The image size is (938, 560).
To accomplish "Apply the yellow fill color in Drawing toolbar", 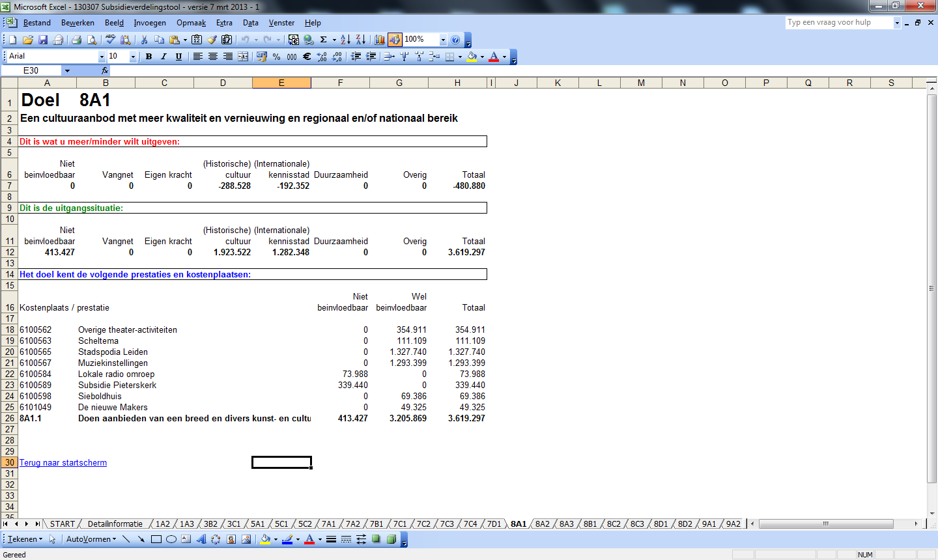I will pyautogui.click(x=265, y=539).
